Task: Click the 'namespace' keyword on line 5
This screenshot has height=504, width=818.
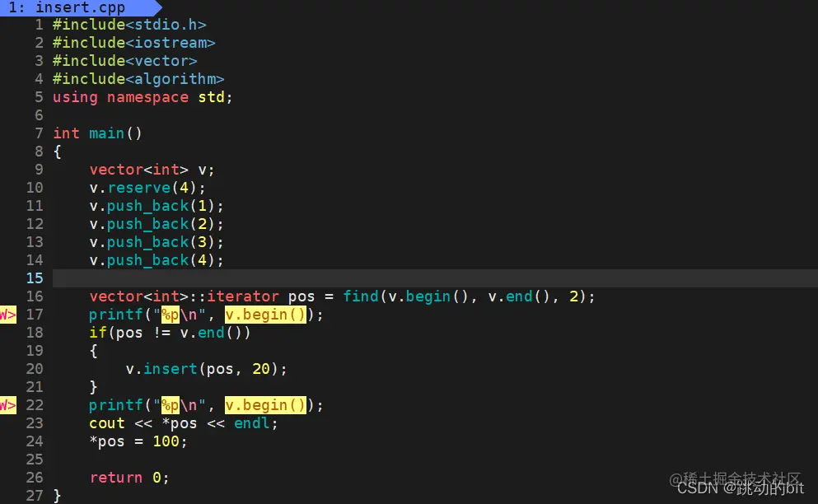Action: click(147, 97)
